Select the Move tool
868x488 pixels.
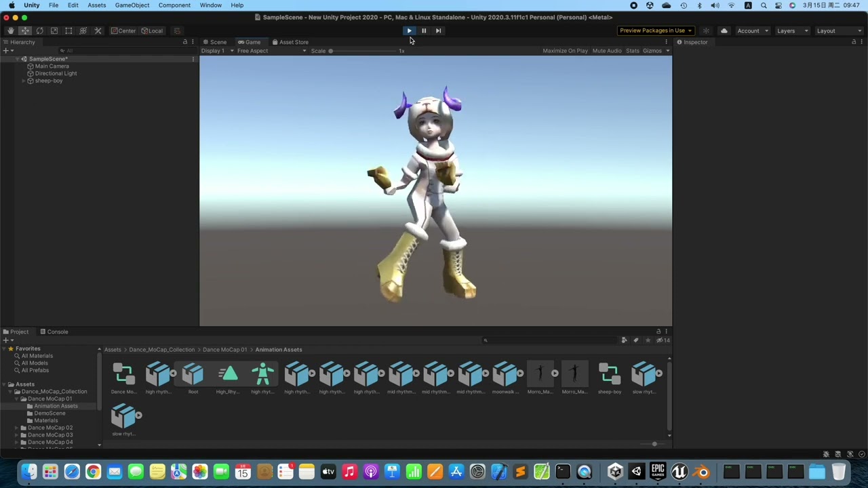click(x=25, y=30)
